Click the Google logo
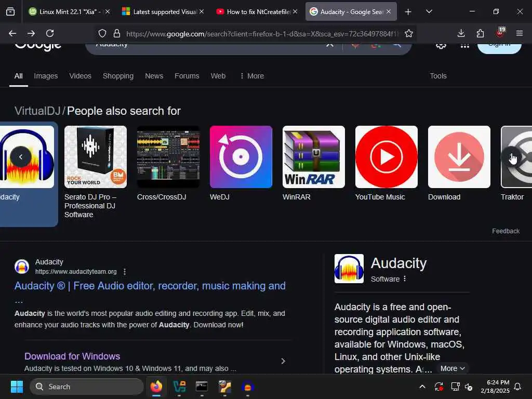 pyautogui.click(x=37, y=47)
